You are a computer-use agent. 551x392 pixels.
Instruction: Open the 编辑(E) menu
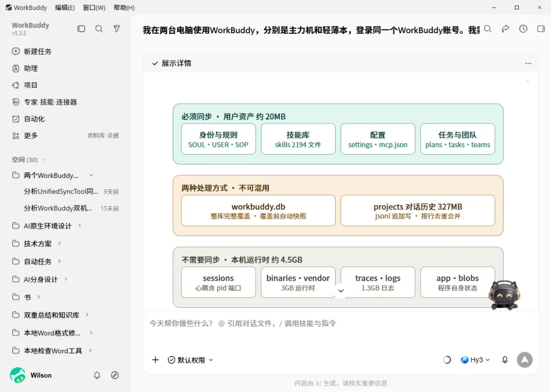coord(65,7)
